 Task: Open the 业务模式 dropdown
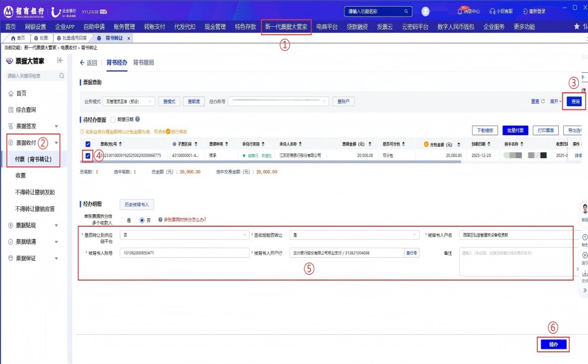pyautogui.click(x=128, y=101)
